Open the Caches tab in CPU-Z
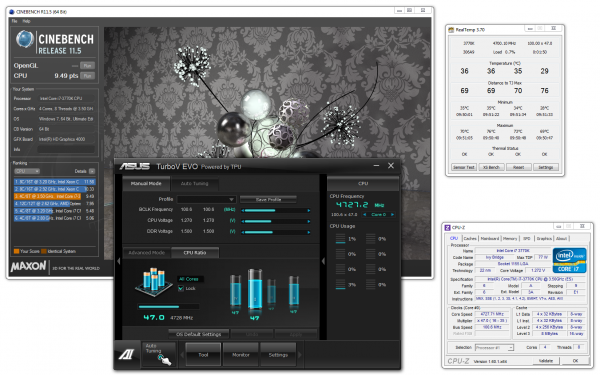Image resolution: width=600 pixels, height=375 pixels. pyautogui.click(x=470, y=238)
